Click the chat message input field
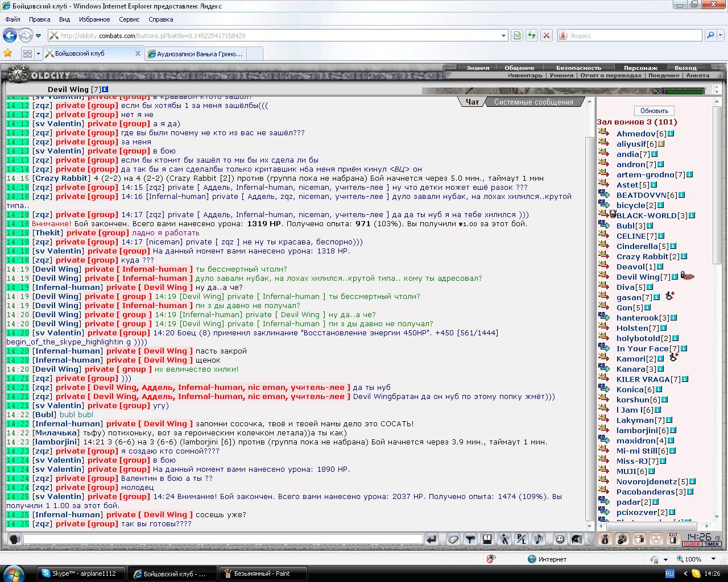 pos(223,539)
